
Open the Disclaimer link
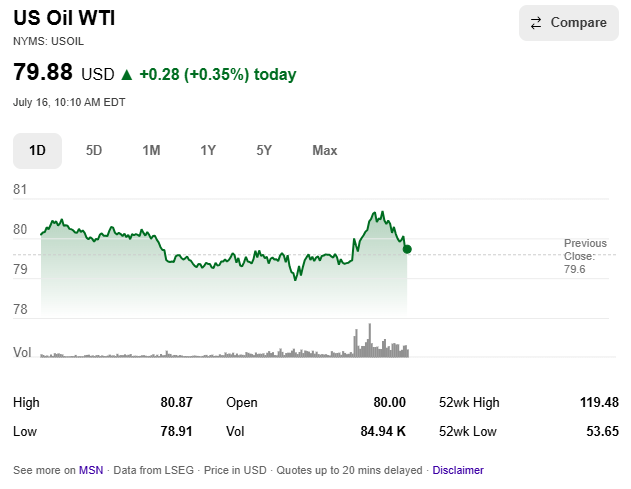click(x=458, y=470)
